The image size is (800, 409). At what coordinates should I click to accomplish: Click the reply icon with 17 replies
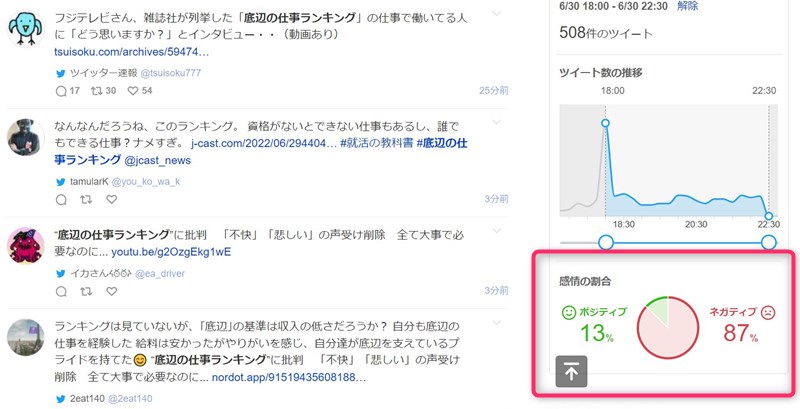point(61,91)
